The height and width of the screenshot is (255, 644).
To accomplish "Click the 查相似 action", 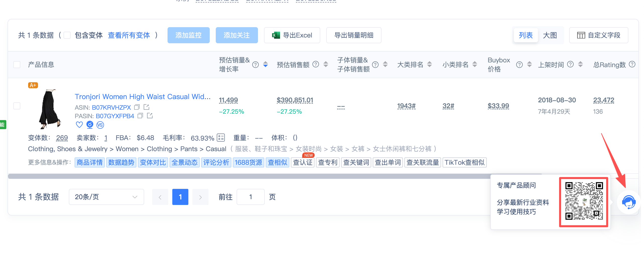I will 278,162.
